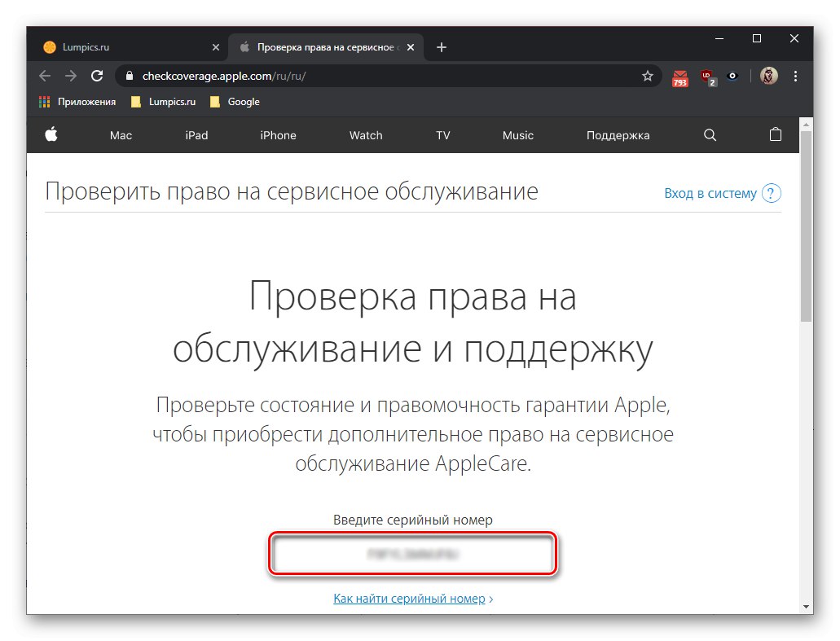
Task: Go to Apple home via the logo
Action: click(x=51, y=134)
